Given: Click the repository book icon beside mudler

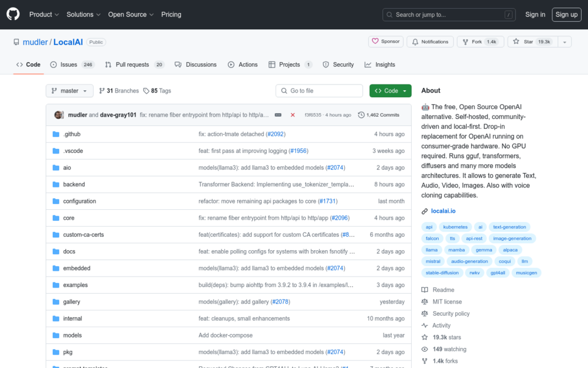Looking at the screenshot, I should click(x=16, y=42).
